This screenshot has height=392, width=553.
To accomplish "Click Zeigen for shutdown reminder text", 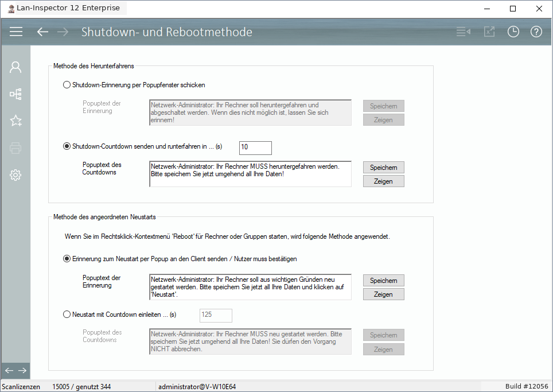I will pyautogui.click(x=383, y=120).
